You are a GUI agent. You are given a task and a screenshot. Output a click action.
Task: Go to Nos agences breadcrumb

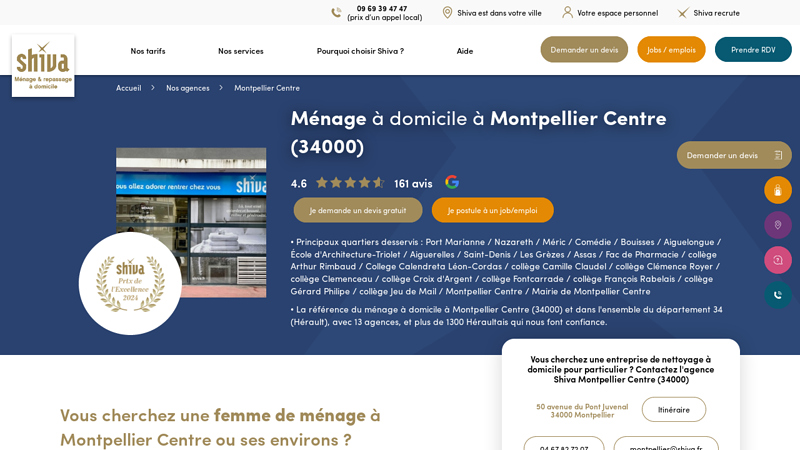[x=188, y=88]
